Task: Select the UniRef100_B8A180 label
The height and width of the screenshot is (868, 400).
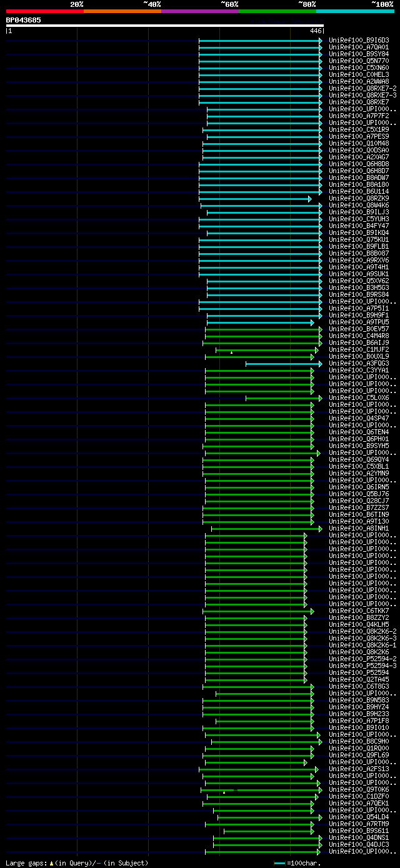Action: pyautogui.click(x=359, y=185)
